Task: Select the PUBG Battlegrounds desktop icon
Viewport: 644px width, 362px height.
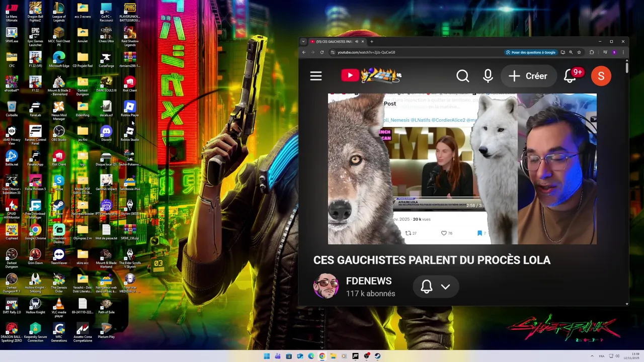Action: click(x=130, y=13)
